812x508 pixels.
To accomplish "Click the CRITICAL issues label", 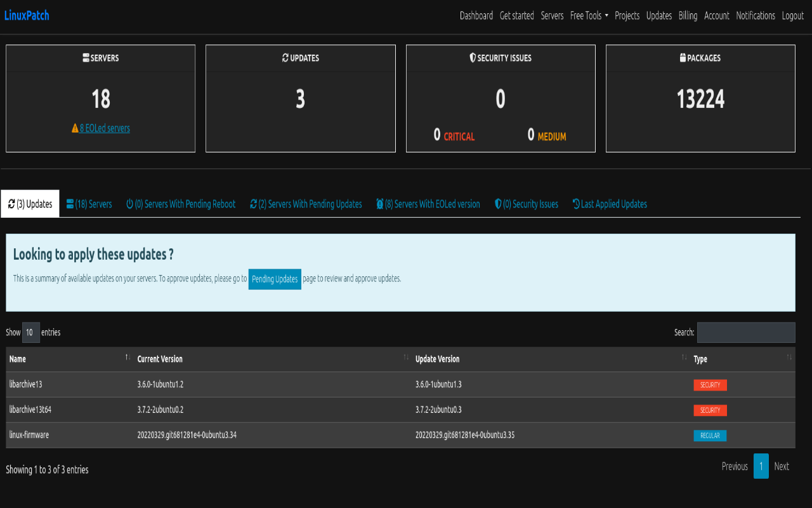I will click(459, 137).
